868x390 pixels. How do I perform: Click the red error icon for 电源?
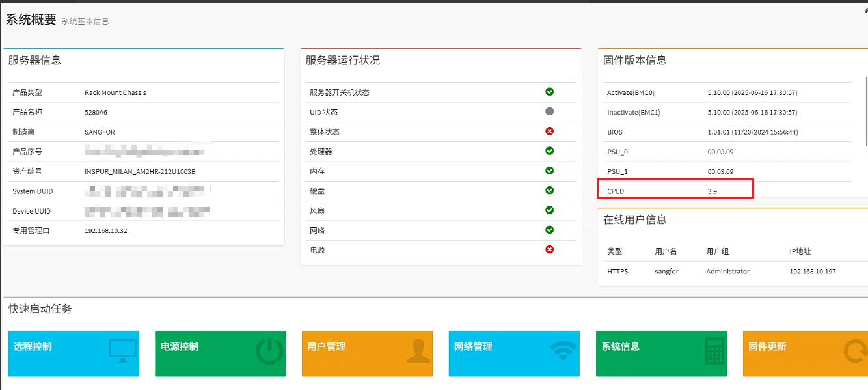[549, 249]
